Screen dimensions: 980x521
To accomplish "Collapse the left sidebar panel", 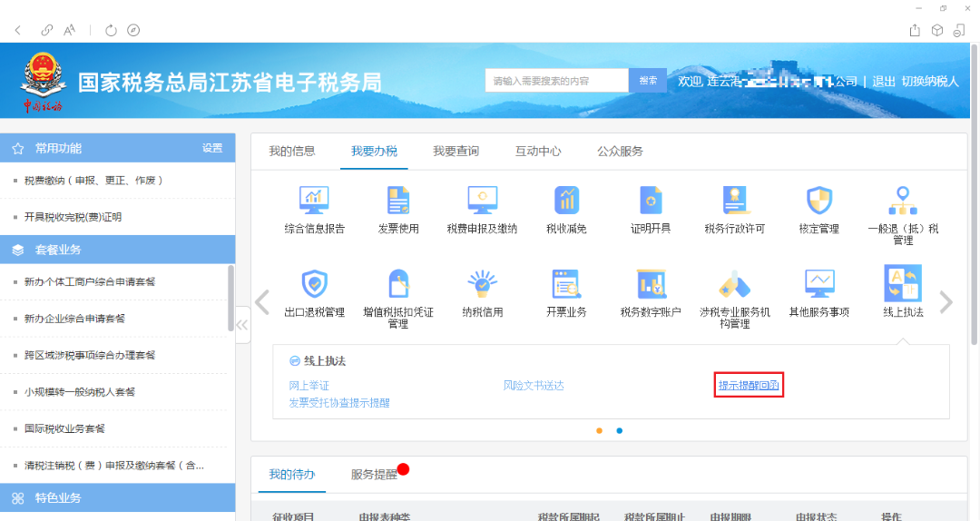I will tap(242, 325).
